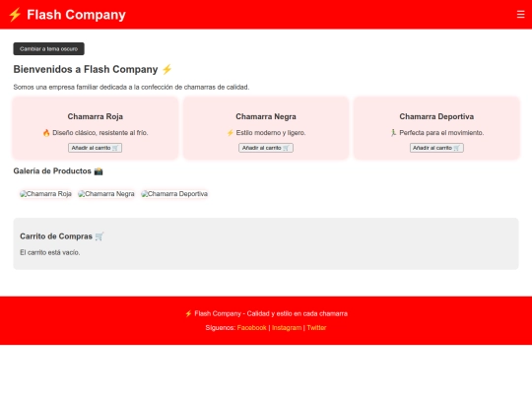Click the Chamarra Deportiva card title
This screenshot has width=532, height=399.
pyautogui.click(x=436, y=116)
